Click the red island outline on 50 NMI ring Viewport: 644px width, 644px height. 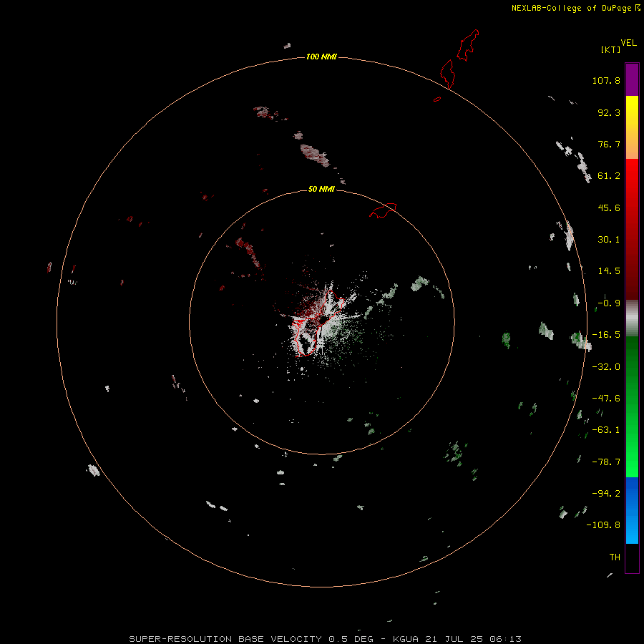[383, 210]
